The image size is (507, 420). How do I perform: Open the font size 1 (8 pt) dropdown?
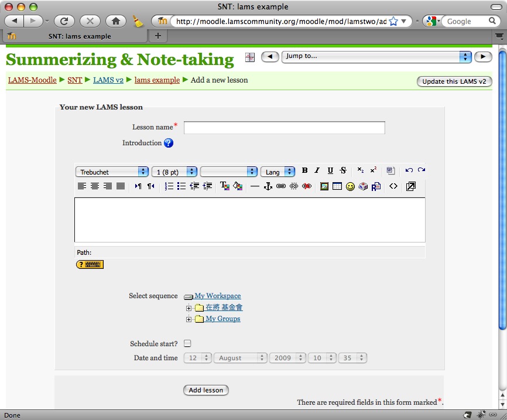174,172
